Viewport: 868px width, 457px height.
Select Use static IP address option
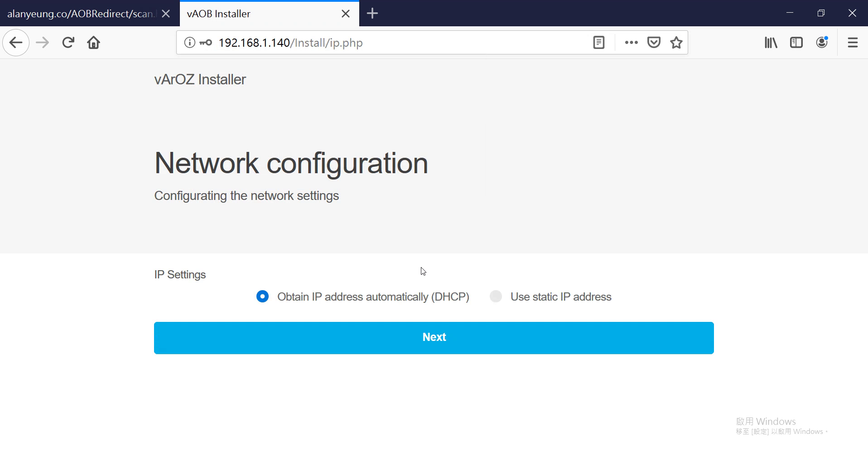point(496,297)
